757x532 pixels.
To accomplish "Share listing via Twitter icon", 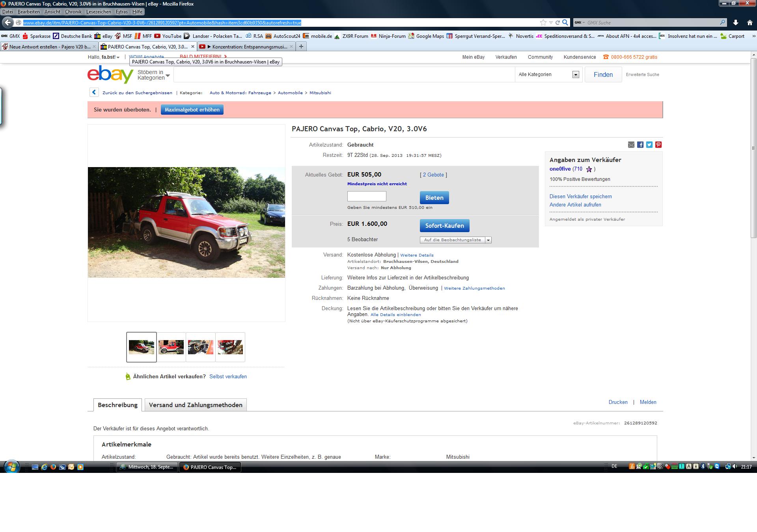I will tap(649, 145).
